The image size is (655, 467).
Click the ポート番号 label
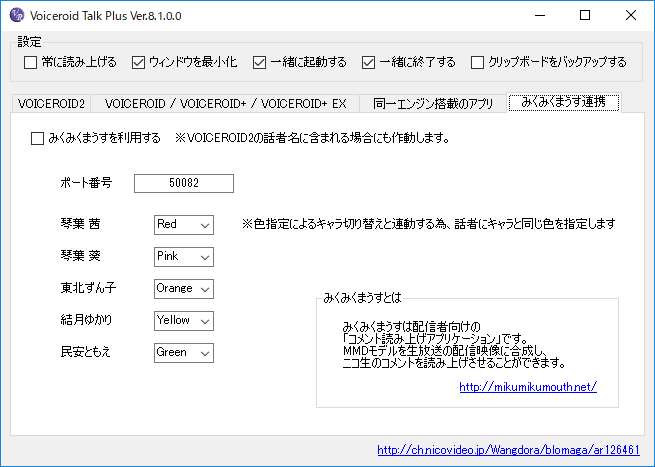click(86, 183)
